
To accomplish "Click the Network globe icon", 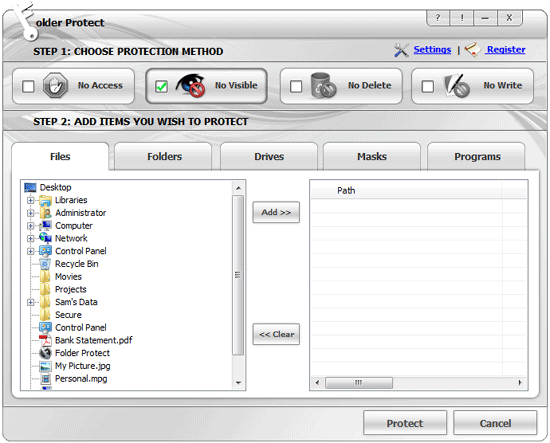I will coord(45,238).
